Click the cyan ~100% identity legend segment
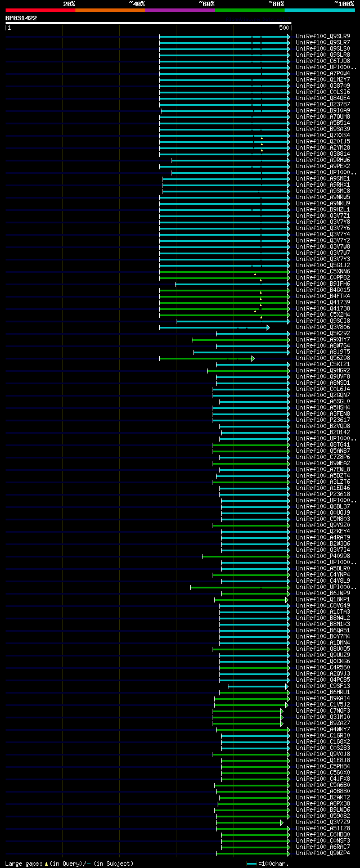 319,10
